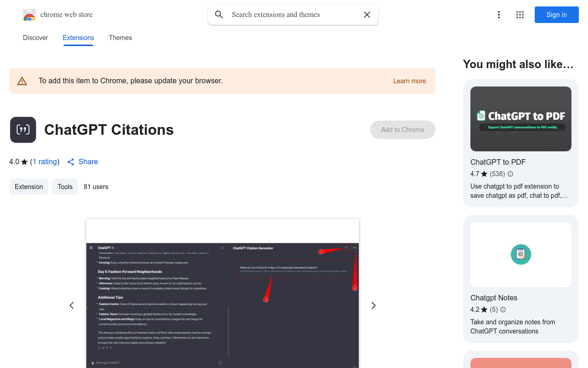Click the warning triangle icon in banner

coord(22,81)
